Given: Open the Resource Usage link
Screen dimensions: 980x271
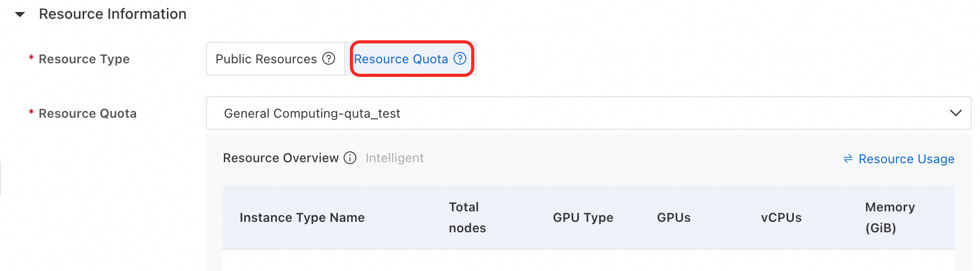Looking at the screenshot, I should [x=906, y=159].
